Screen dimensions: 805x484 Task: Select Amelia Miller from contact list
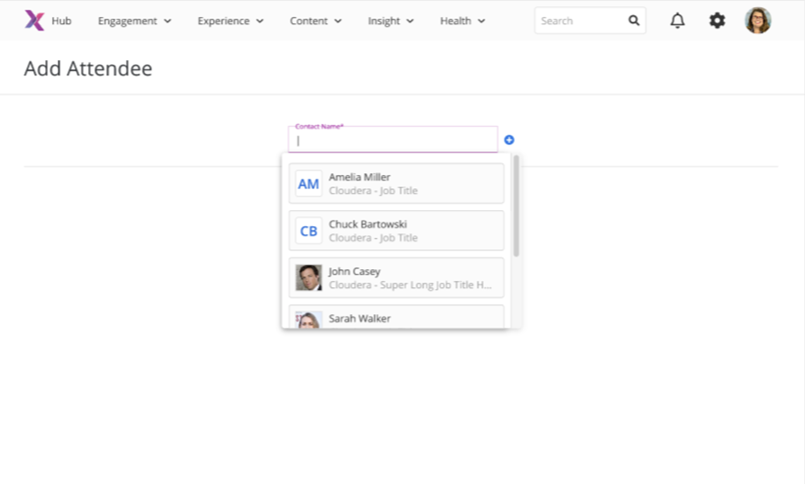coord(396,184)
